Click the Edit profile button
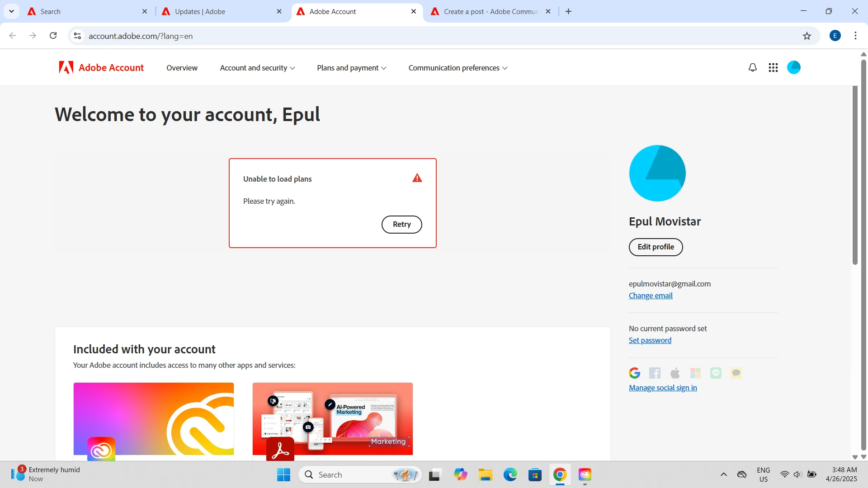This screenshot has width=868, height=488. pyautogui.click(x=656, y=247)
